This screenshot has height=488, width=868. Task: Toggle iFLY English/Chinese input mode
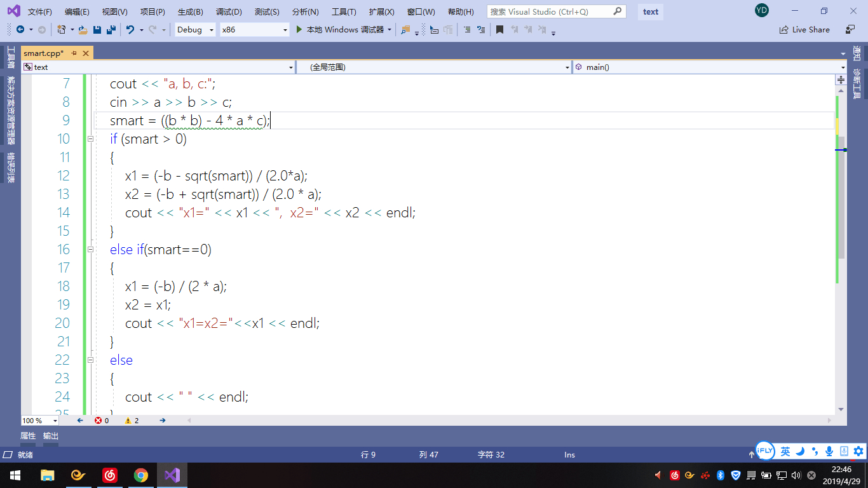(x=785, y=451)
